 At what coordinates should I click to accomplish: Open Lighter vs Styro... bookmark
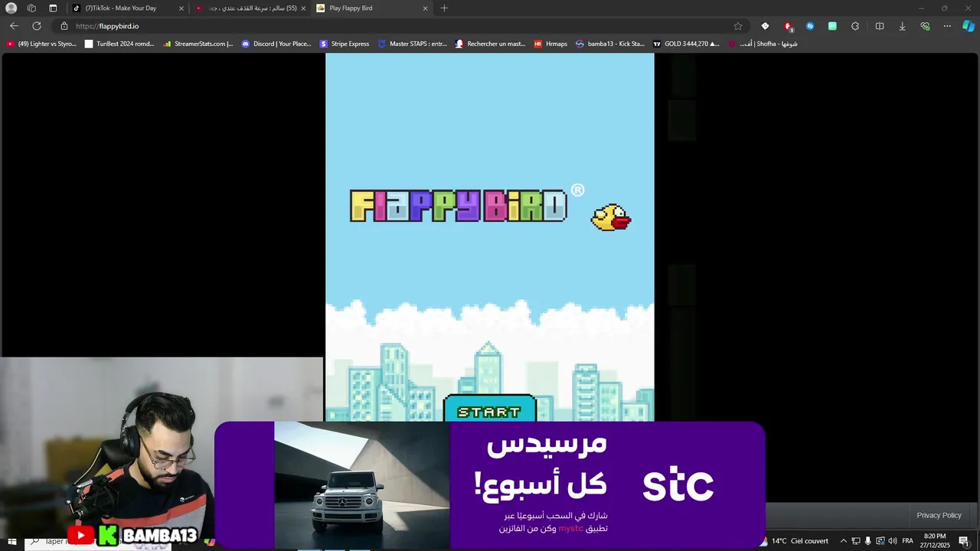41,44
